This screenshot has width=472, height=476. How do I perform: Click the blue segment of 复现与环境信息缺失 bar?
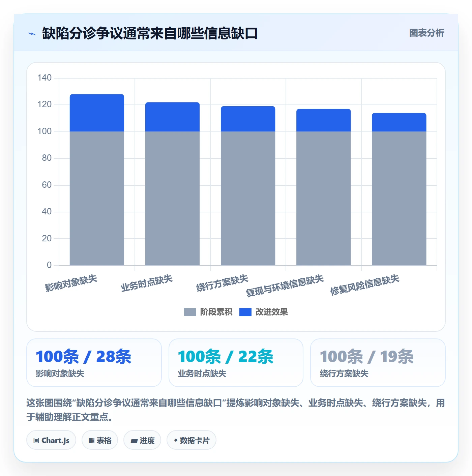tap(323, 120)
